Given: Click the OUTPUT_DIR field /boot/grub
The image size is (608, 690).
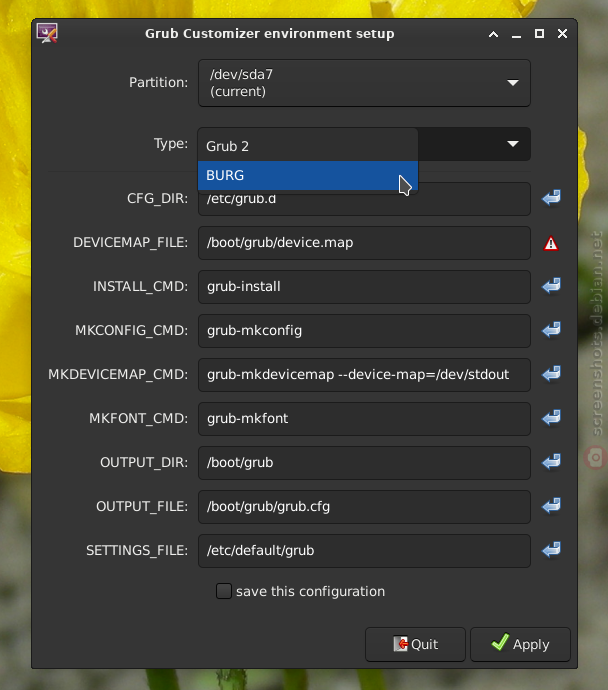Looking at the screenshot, I should tap(364, 463).
